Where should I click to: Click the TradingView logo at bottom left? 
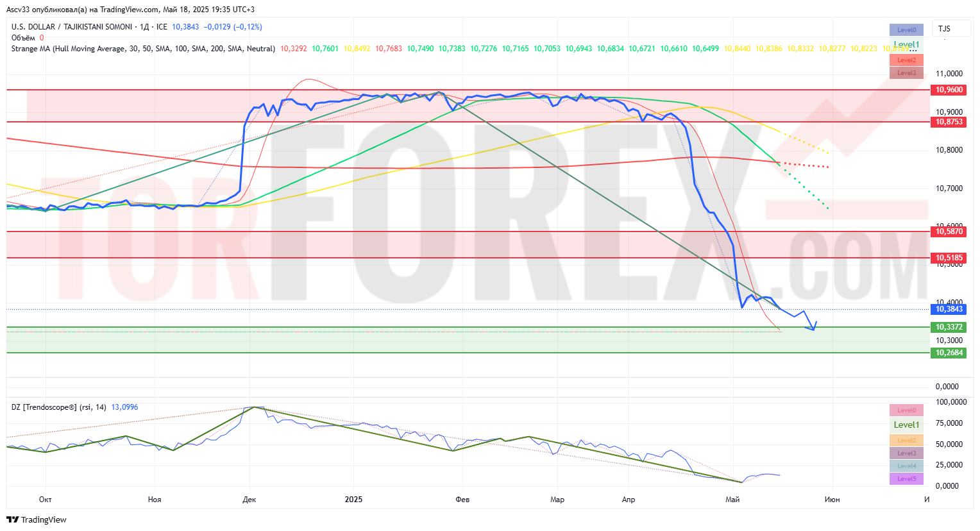pyautogui.click(x=37, y=519)
